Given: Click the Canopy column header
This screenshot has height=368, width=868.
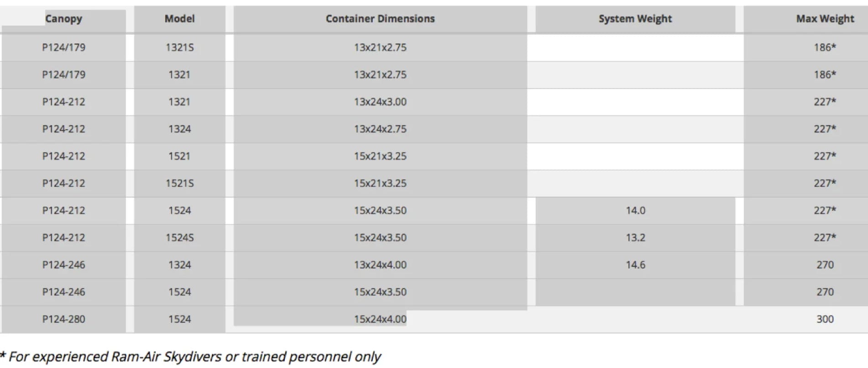Looking at the screenshot, I should [63, 19].
